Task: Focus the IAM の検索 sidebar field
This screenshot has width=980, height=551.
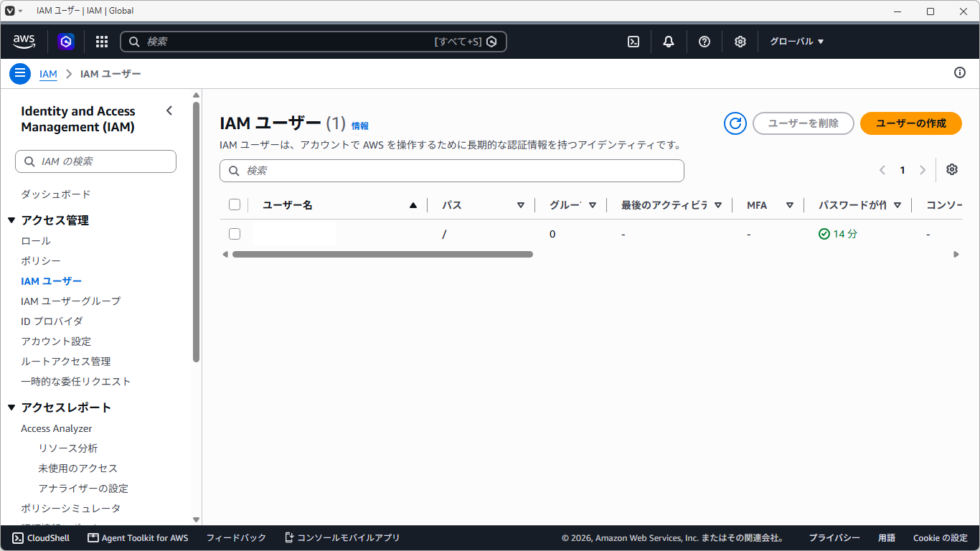Action: point(95,161)
